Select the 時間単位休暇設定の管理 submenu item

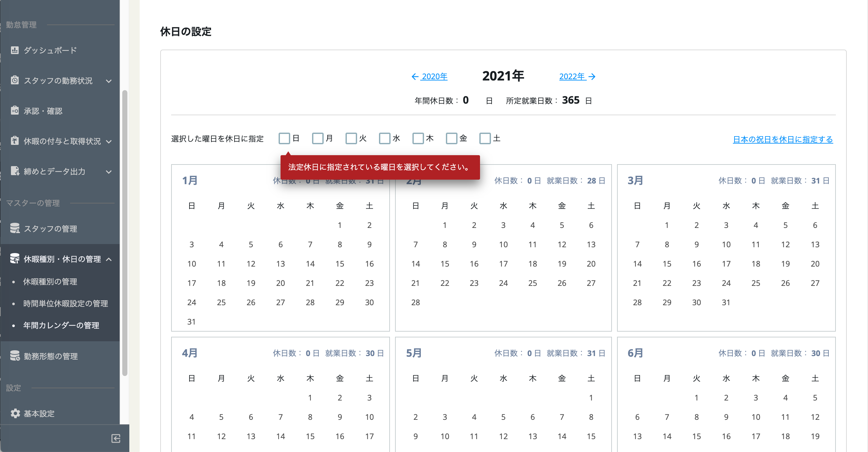coord(65,303)
